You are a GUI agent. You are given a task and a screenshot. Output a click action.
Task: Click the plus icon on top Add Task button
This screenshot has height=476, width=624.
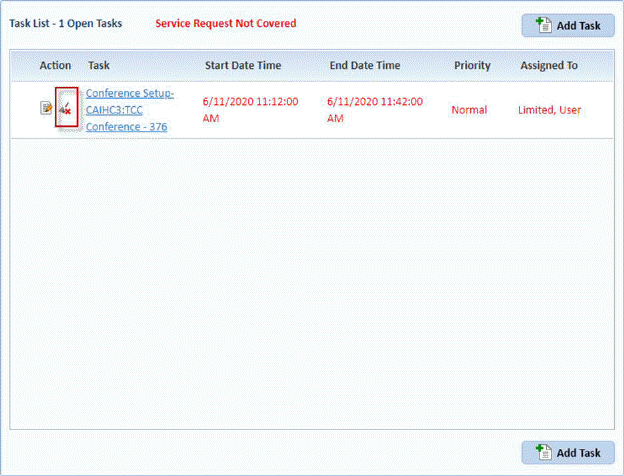pos(543,25)
